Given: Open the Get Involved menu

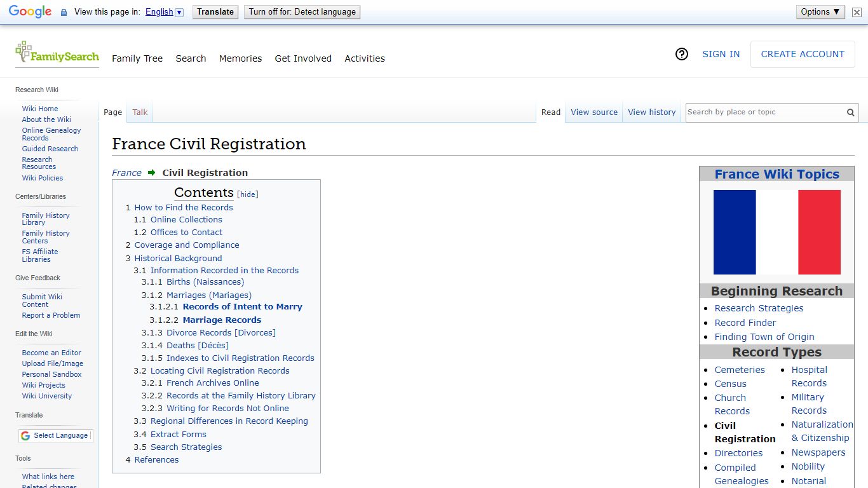Looking at the screenshot, I should point(303,58).
